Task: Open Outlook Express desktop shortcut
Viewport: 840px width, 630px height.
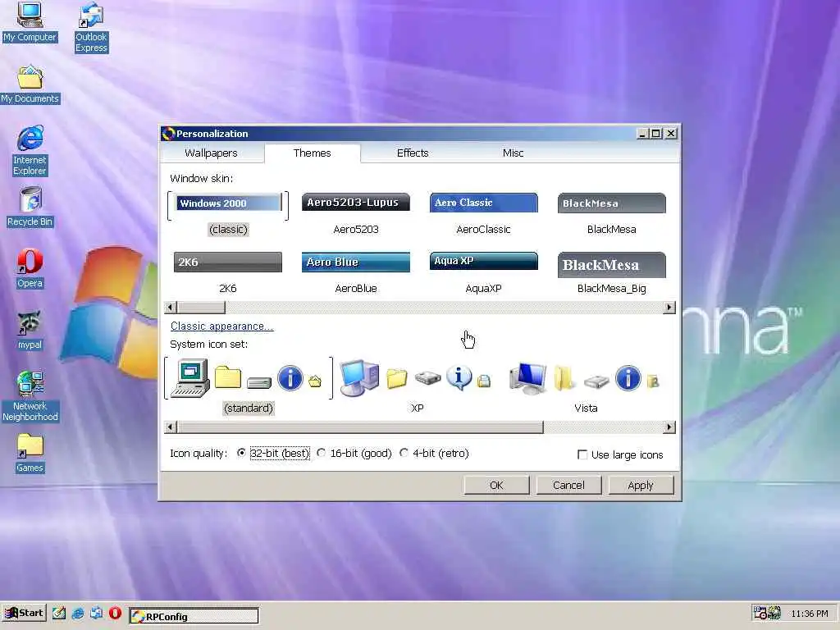Action: tap(91, 27)
